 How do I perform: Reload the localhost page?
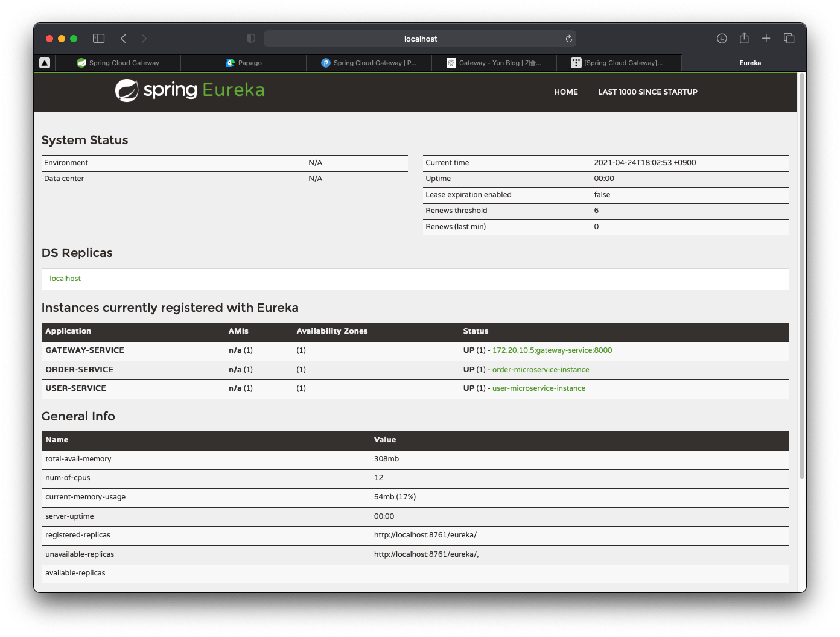pyautogui.click(x=568, y=39)
